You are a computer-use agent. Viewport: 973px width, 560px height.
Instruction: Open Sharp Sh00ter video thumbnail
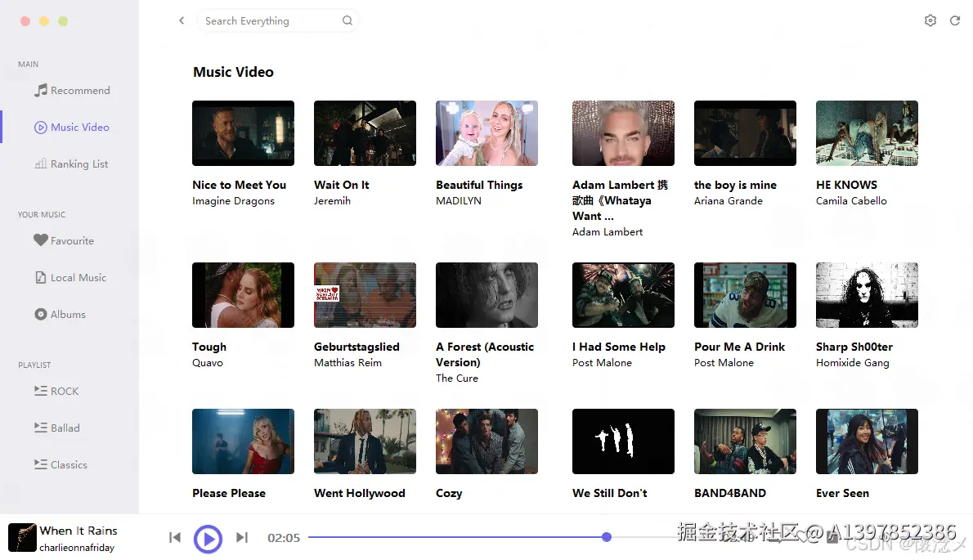click(867, 295)
